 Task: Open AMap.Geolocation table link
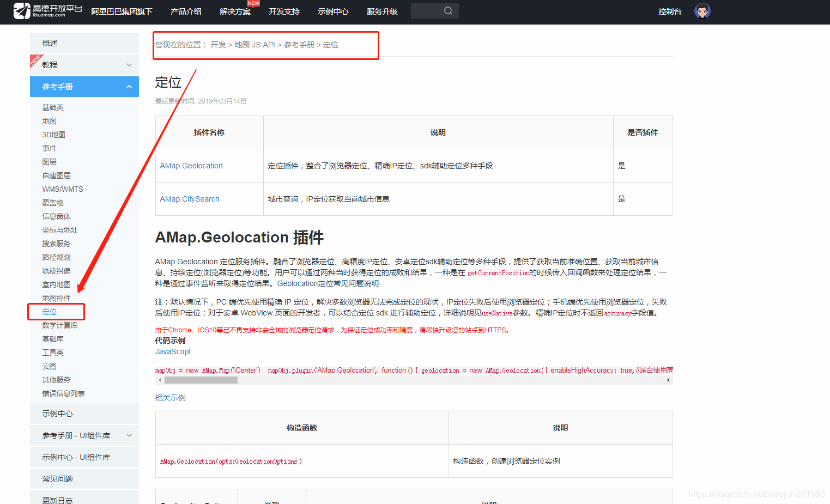pyautogui.click(x=191, y=166)
